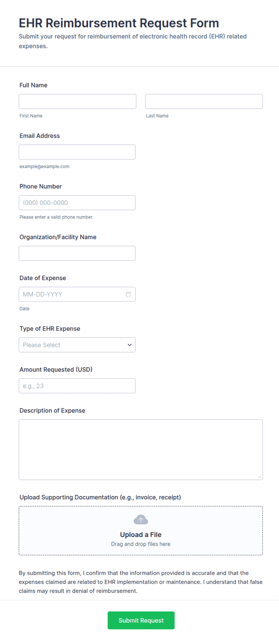Click the Last Name input field
Image resolution: width=279 pixels, height=644 pixels.
204,101
